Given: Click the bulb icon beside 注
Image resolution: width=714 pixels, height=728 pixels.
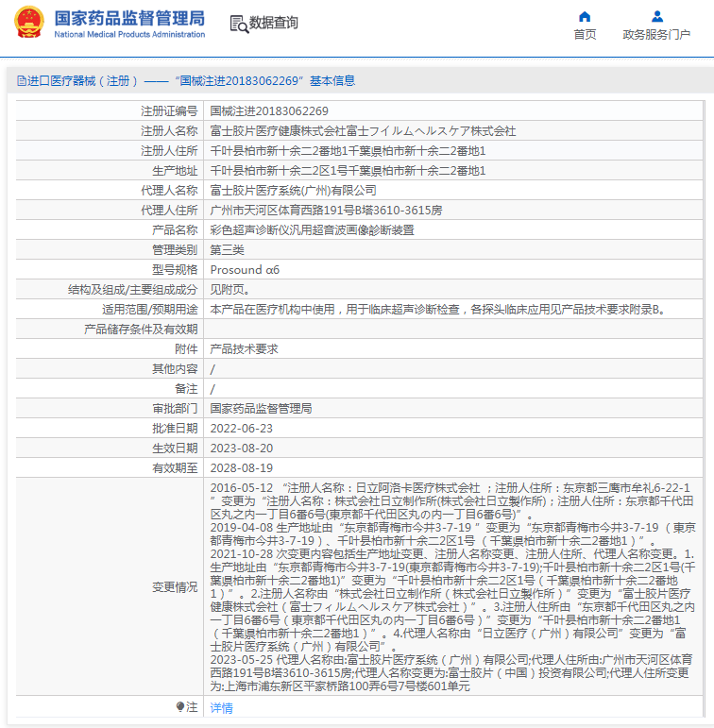Looking at the screenshot, I should click(180, 706).
